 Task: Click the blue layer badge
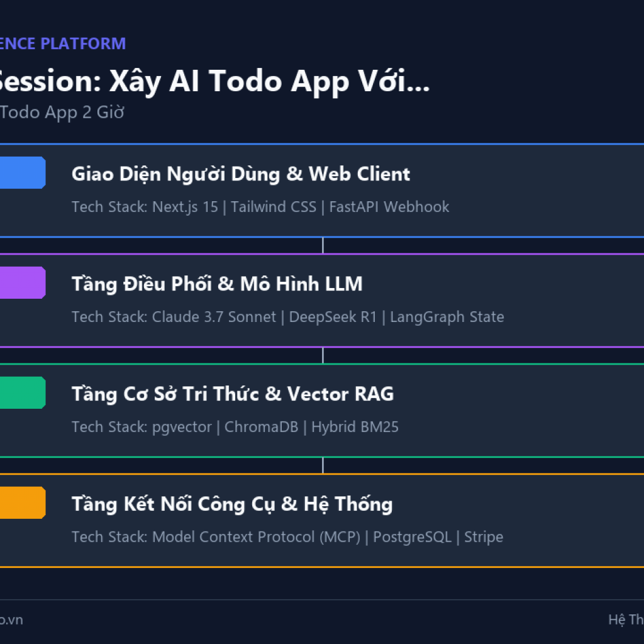(23, 172)
